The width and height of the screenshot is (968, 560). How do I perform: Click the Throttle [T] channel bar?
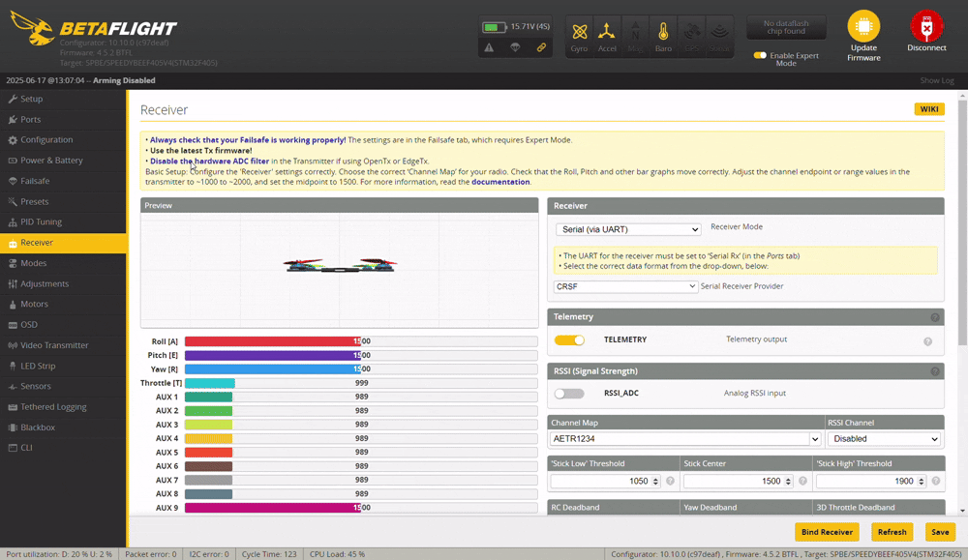pos(361,383)
